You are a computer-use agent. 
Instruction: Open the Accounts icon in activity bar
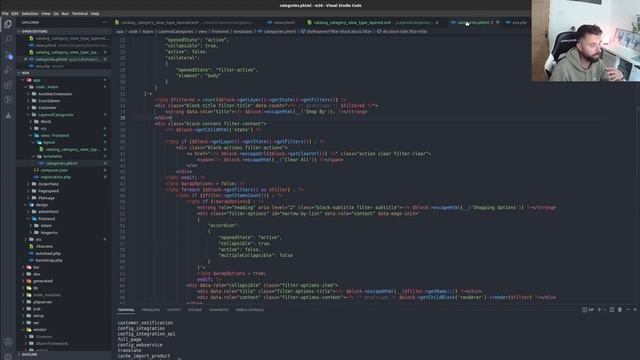(8, 342)
